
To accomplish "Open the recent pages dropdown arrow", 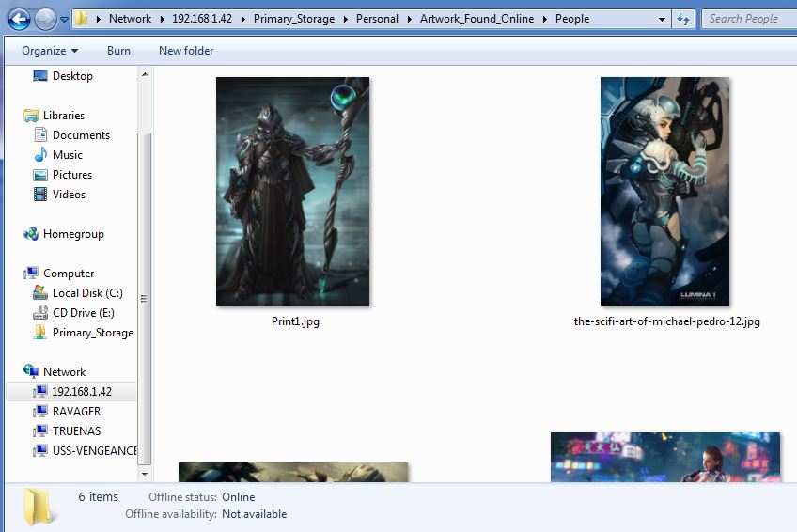I will pos(64,20).
